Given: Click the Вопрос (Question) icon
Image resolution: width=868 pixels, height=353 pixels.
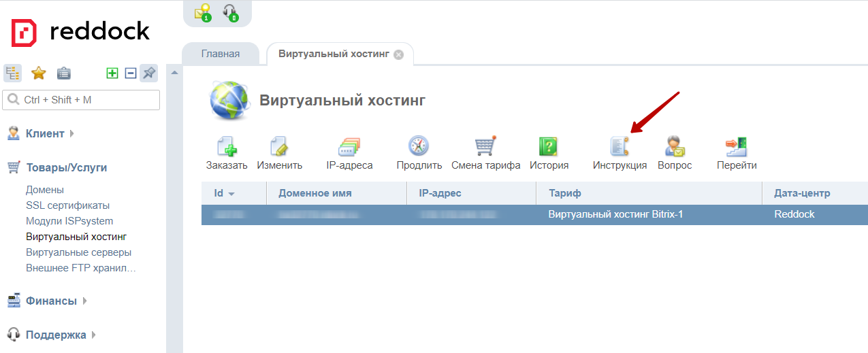Looking at the screenshot, I should (674, 147).
